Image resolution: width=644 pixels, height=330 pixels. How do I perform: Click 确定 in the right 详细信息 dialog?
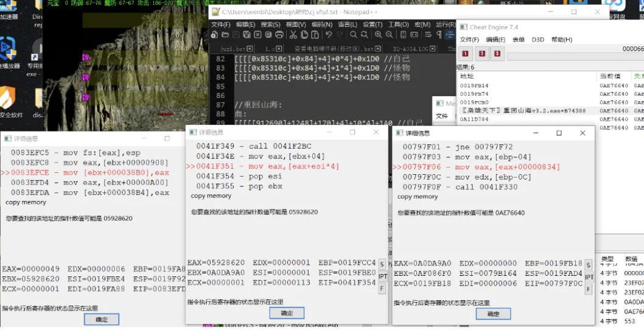pyautogui.click(x=493, y=314)
